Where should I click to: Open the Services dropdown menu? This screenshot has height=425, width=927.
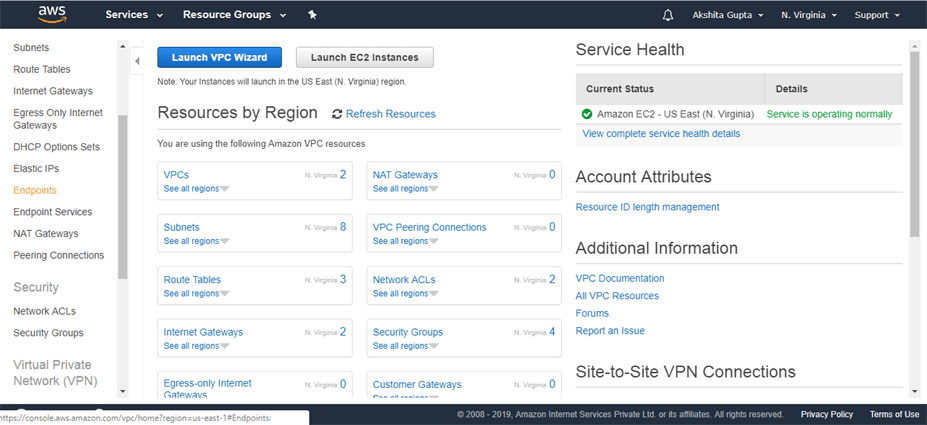(133, 15)
